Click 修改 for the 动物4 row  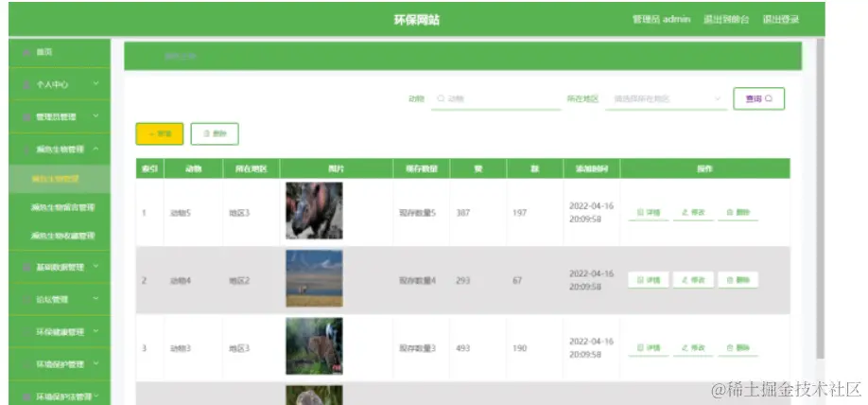pyautogui.click(x=693, y=280)
